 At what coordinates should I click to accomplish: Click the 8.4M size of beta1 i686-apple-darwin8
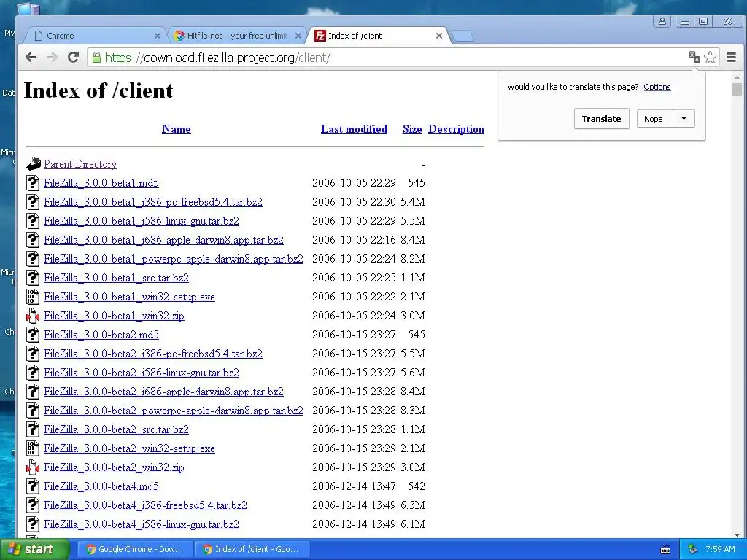[413, 240]
